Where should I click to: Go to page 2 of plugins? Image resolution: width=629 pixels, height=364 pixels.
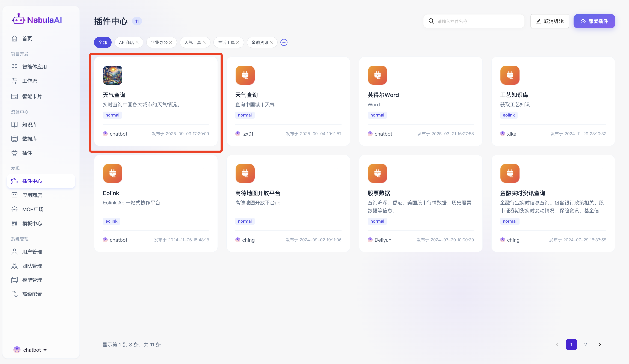click(x=585, y=345)
